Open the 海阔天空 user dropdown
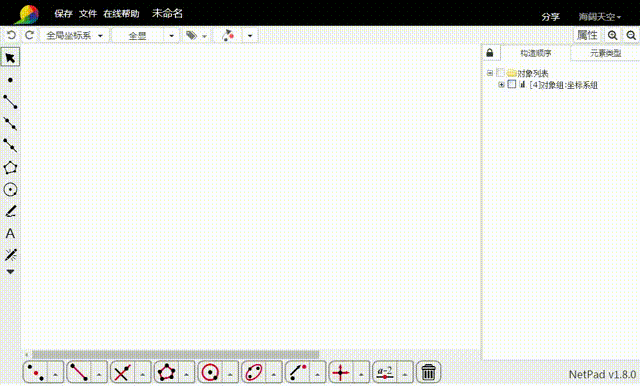Viewport: 640px width, 386px height. [600, 17]
